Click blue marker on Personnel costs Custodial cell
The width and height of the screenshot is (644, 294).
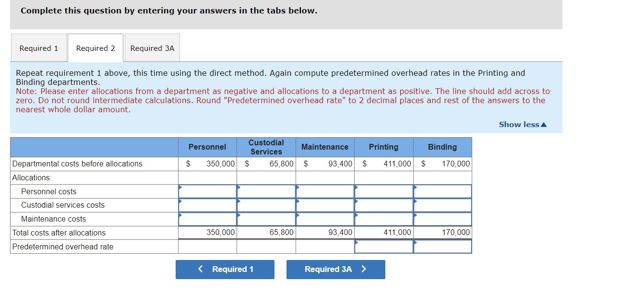pyautogui.click(x=239, y=187)
